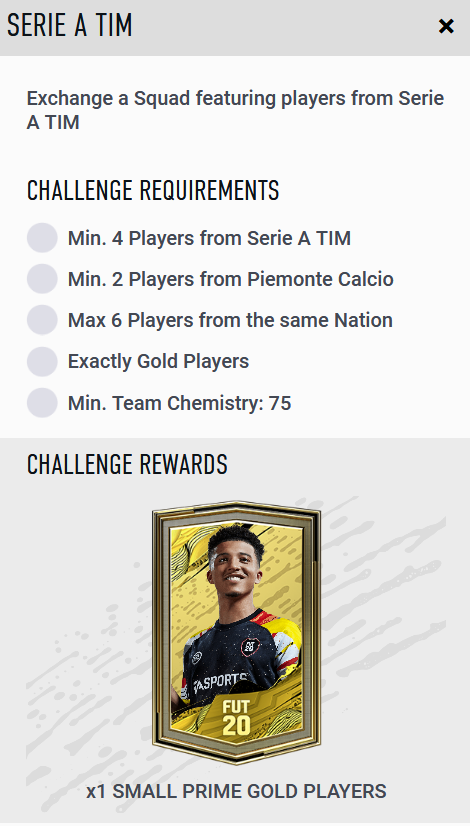Click the same Nation requirement indicator

42,320
